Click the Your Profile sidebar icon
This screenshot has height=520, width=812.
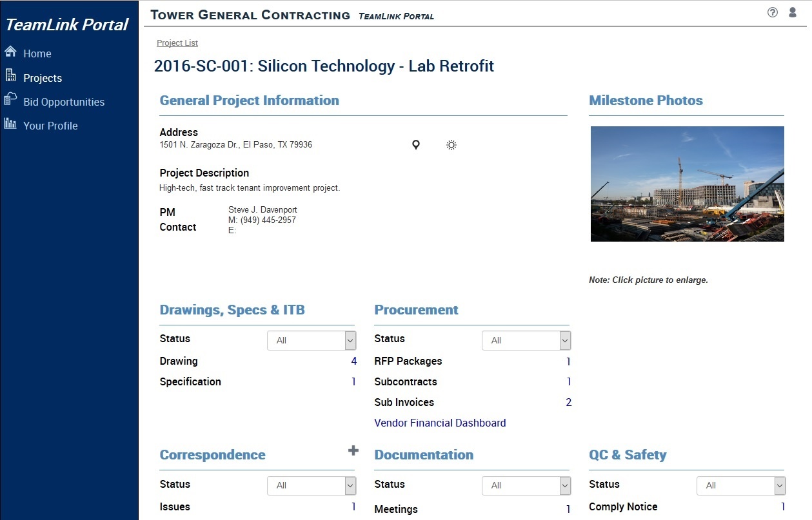coord(10,123)
